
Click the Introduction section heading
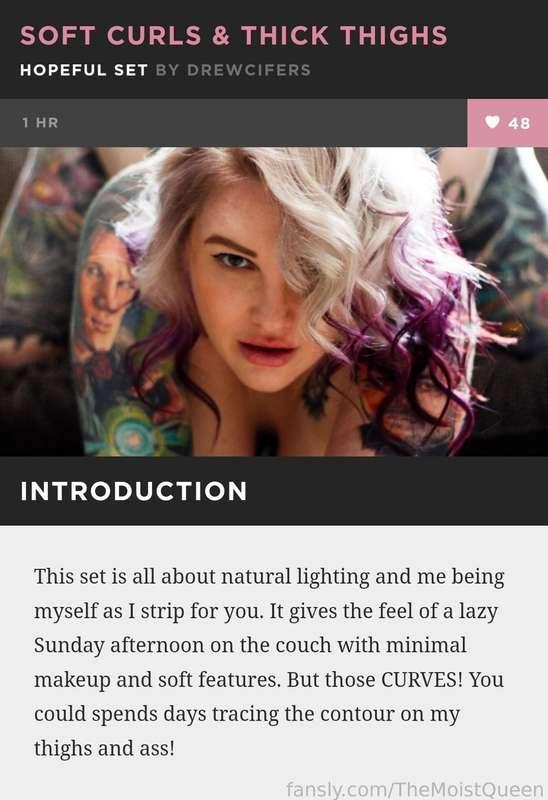click(x=134, y=491)
